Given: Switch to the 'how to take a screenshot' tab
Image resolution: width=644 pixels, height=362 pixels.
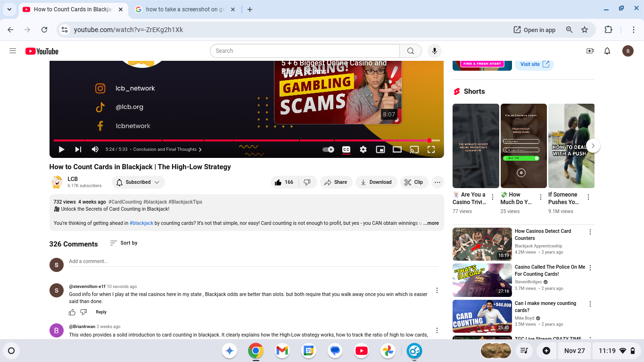Looking at the screenshot, I should tap(186, 9).
